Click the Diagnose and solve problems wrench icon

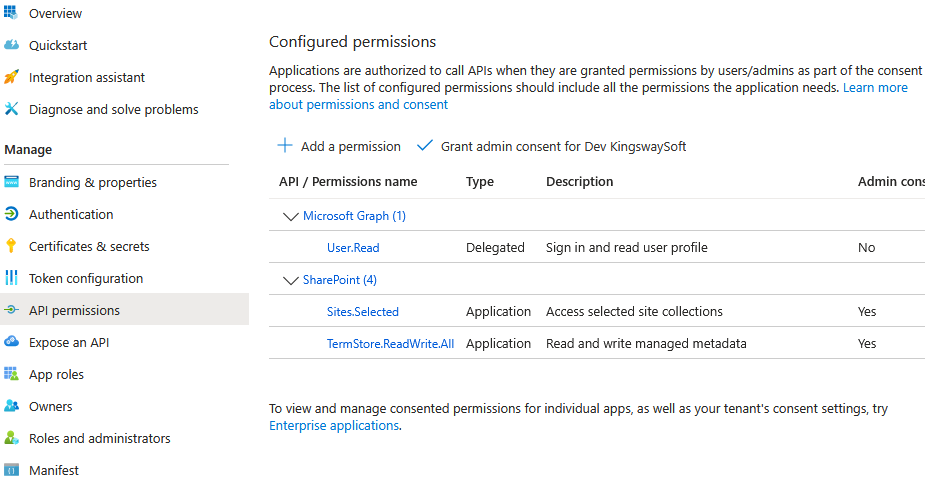[11, 110]
